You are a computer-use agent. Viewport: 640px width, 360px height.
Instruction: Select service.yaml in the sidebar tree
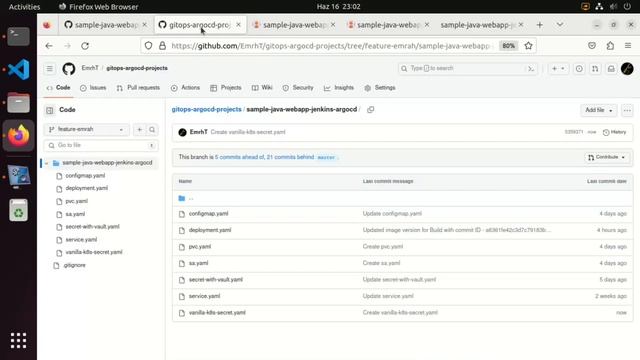pos(81,240)
